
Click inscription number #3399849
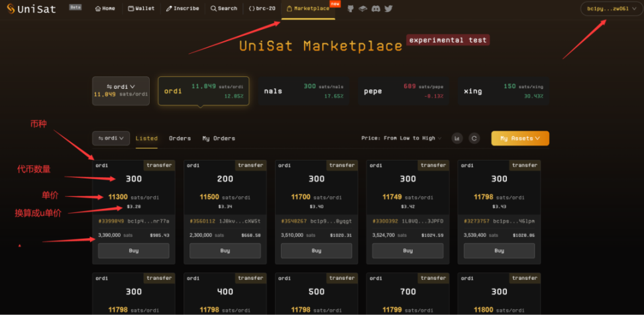(x=111, y=221)
